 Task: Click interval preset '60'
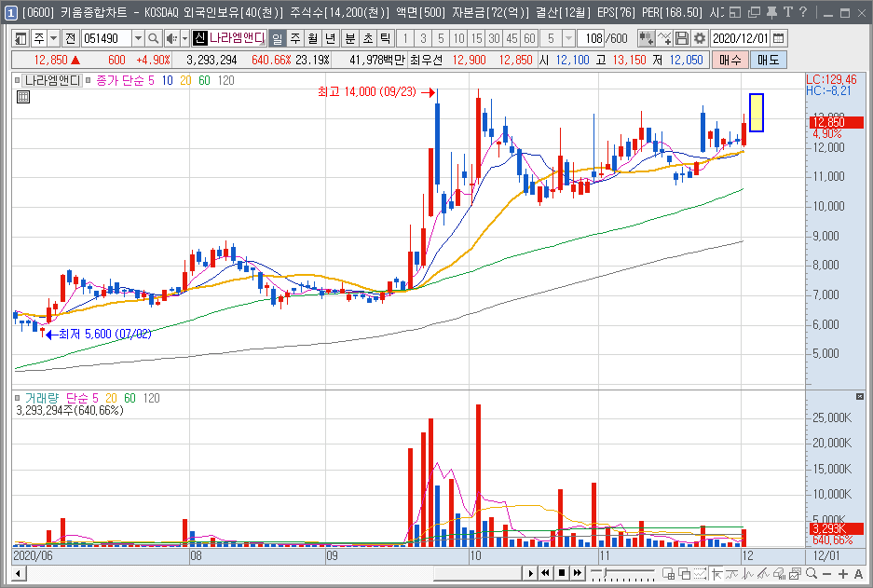coord(530,38)
